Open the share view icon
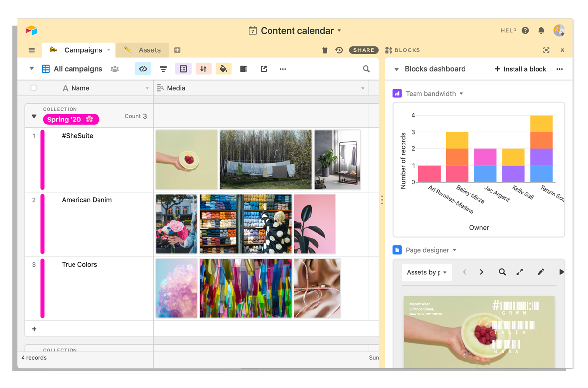588x388 pixels. [264, 69]
